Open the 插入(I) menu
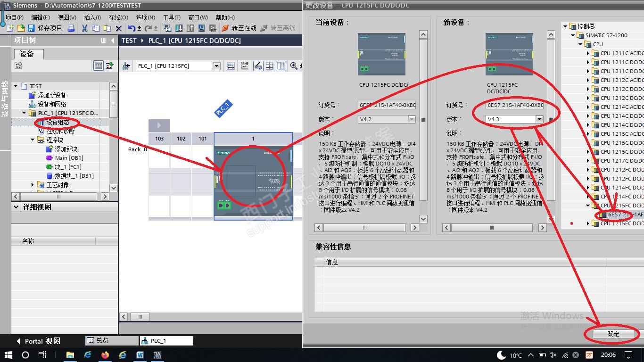 [92, 17]
